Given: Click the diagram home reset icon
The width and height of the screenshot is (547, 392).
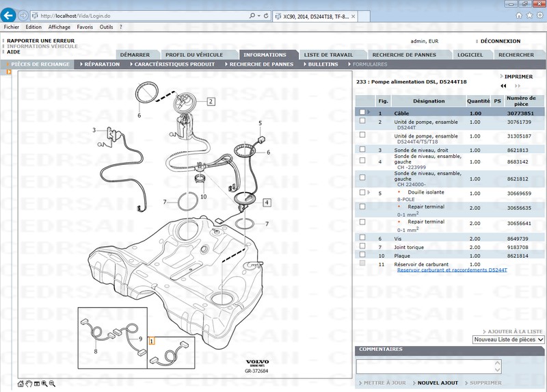Looking at the screenshot, I should [x=21, y=384].
